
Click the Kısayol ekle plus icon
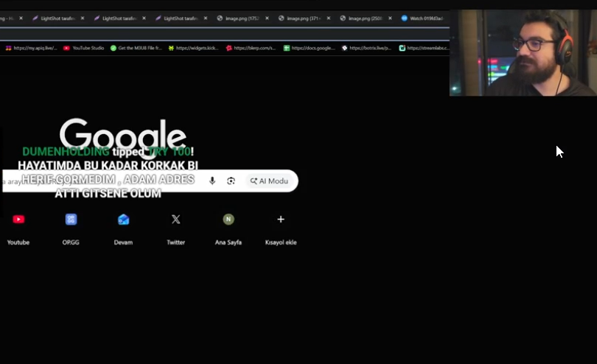click(281, 220)
